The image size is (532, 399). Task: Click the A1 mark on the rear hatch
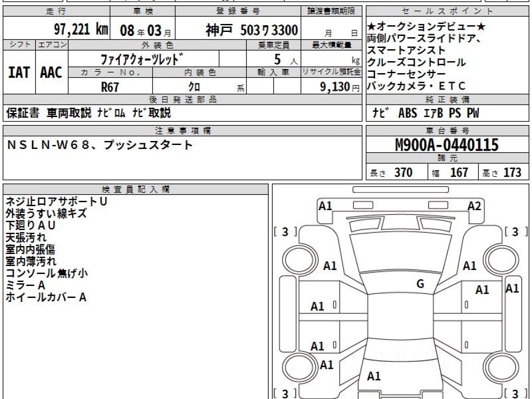pos(374,376)
